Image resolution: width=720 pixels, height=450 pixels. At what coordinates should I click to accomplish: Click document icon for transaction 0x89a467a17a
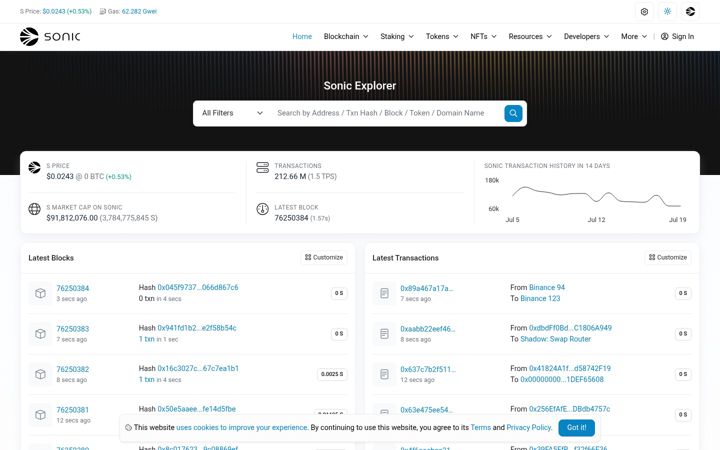point(384,293)
